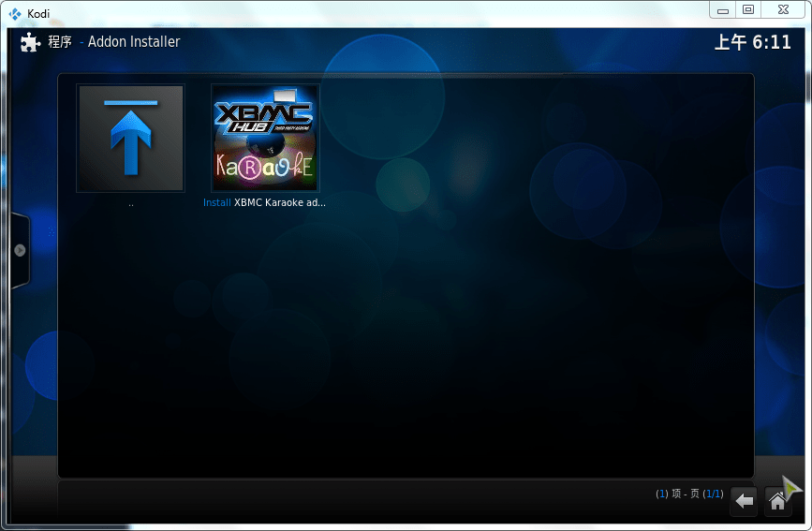812x531 pixels.
Task: Open parent folder via blue up-arrow
Action: 130,138
